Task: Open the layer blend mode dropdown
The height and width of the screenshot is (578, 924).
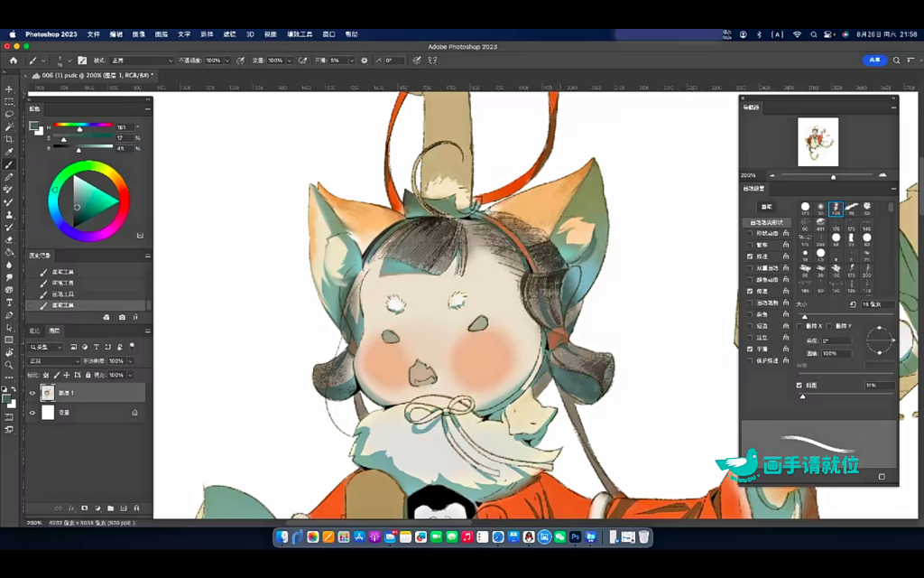Action: 54,361
